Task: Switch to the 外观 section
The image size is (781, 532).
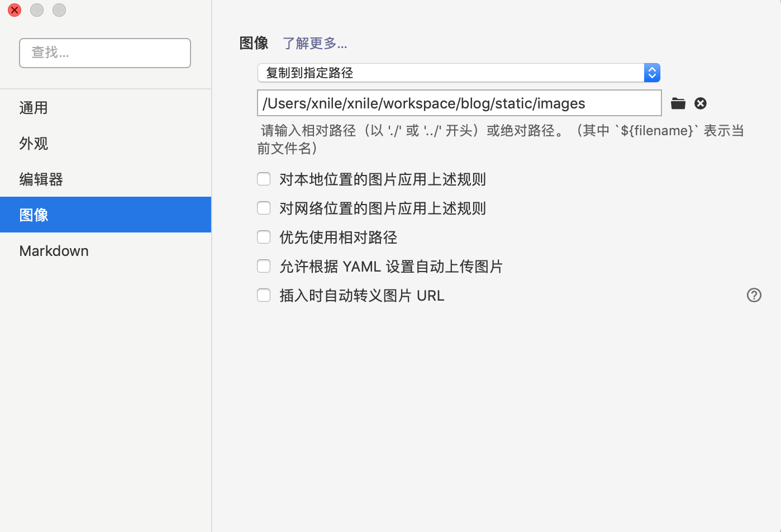Action: click(x=34, y=144)
